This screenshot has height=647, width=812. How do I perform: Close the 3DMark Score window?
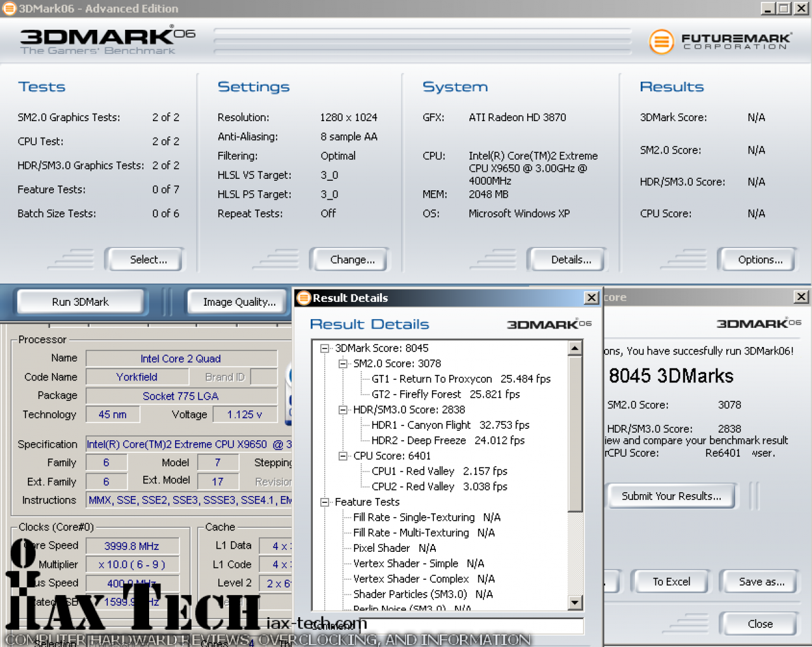pos(801,297)
